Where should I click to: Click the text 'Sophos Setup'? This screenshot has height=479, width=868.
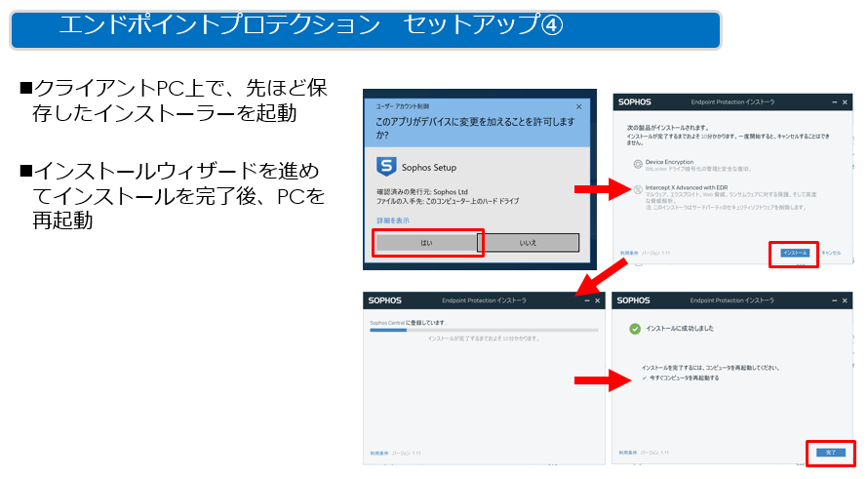tap(429, 167)
